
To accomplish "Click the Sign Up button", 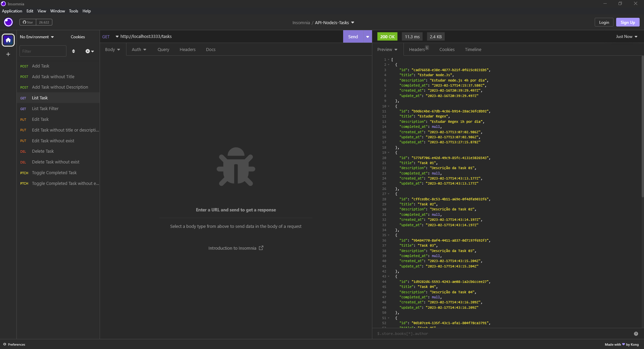I will coord(628,22).
